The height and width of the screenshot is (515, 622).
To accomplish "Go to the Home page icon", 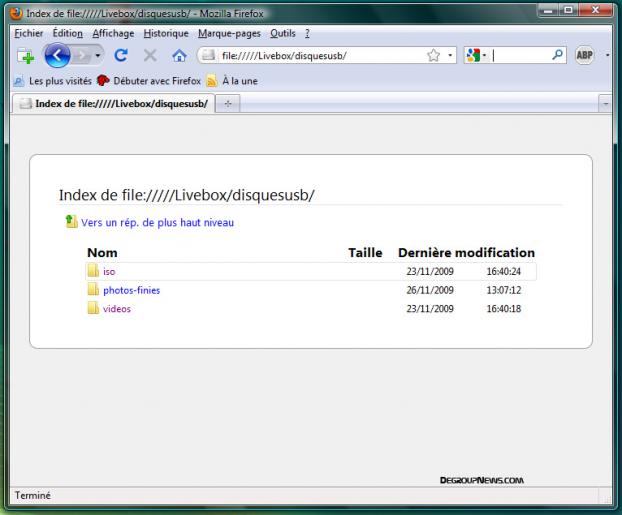I will coord(179,56).
